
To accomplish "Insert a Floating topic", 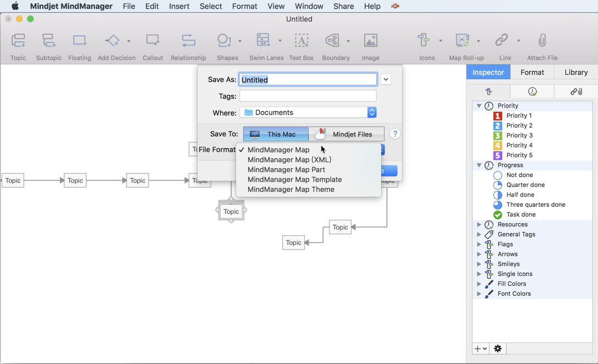I will pos(79,40).
